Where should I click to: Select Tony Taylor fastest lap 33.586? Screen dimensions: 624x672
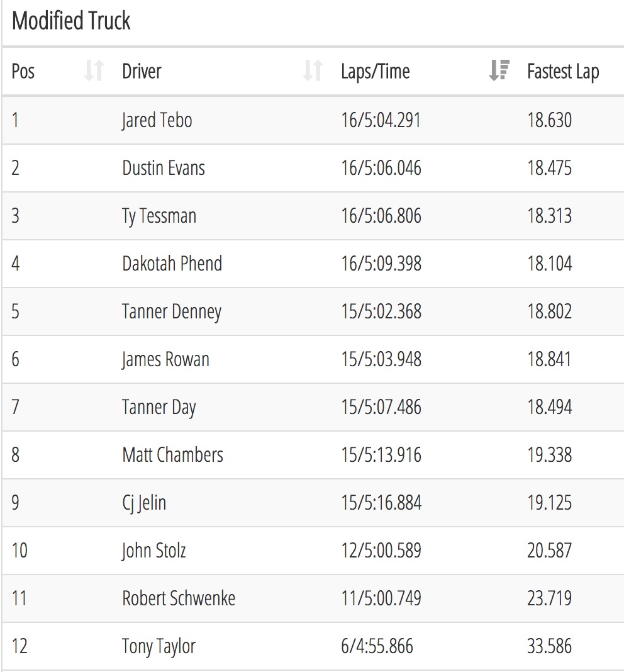click(x=549, y=646)
